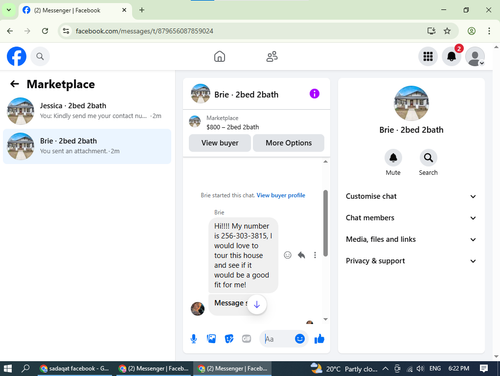View site information icon in address bar

coord(66,31)
